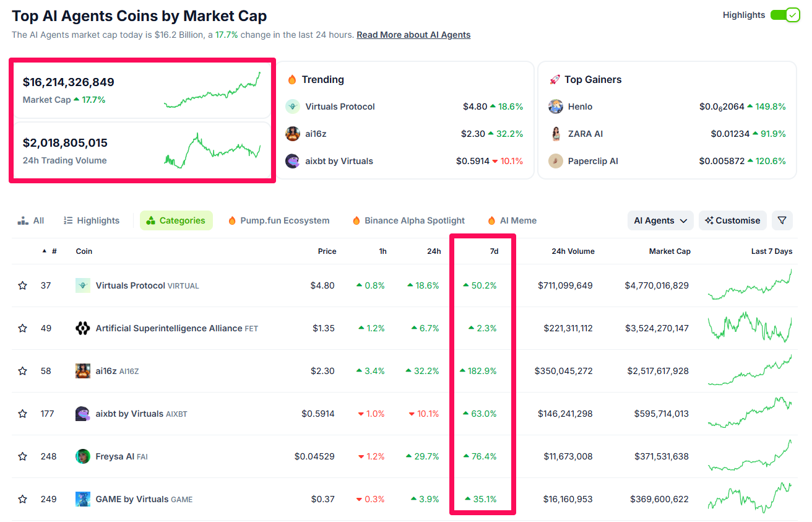
Task: Star Virtuals Protocol as a favorite
Action: tap(23, 285)
